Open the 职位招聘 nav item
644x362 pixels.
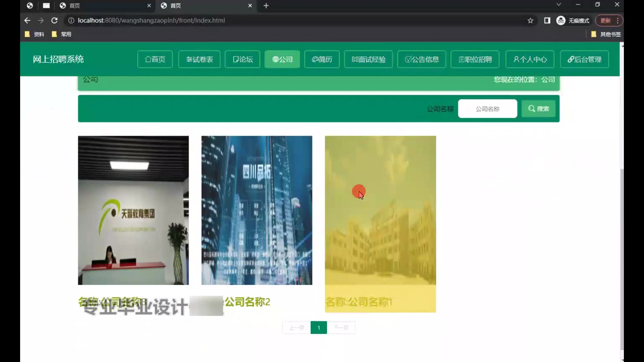pyautogui.click(x=475, y=59)
